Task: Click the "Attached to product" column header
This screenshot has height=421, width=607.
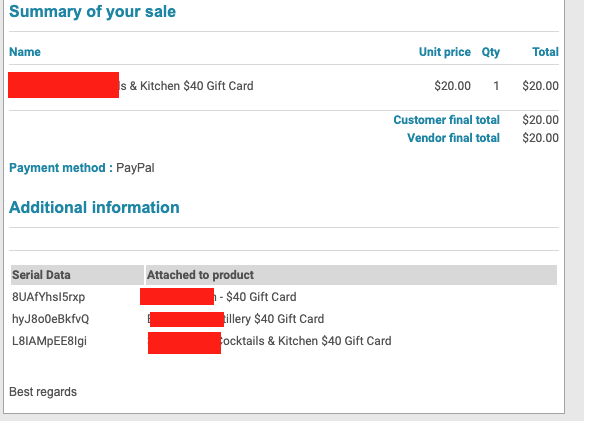Action: click(200, 275)
